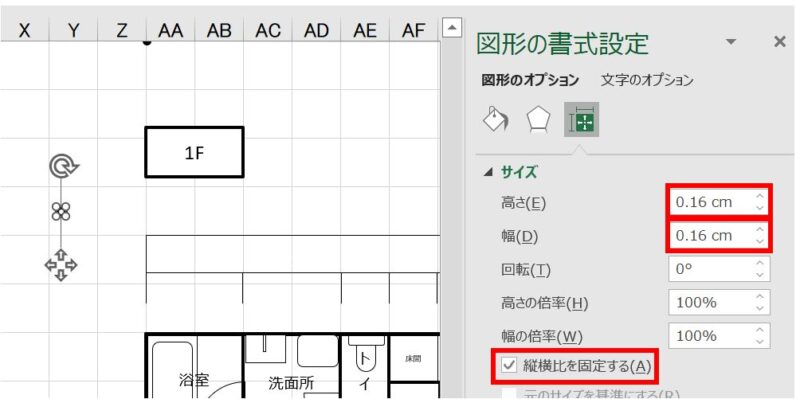Open the Fill & Line paint bucket tab
Image resolution: width=800 pixels, height=399 pixels.
pyautogui.click(x=495, y=119)
